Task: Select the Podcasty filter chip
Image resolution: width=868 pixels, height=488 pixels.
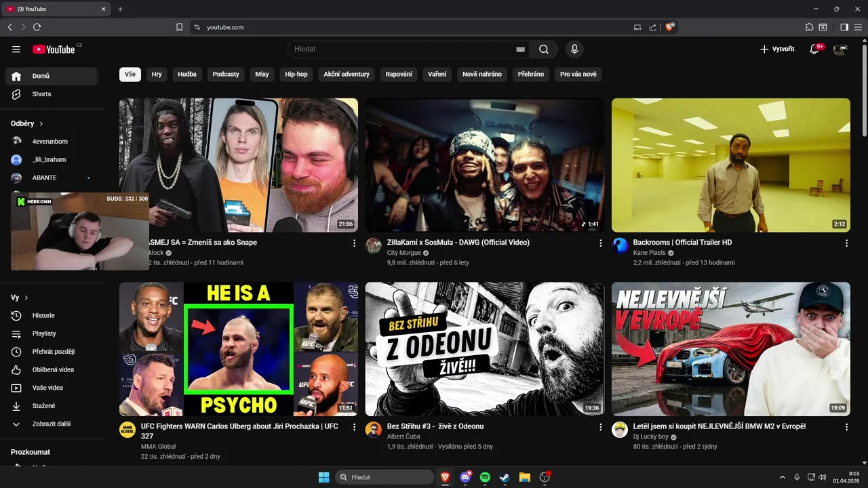Action: 226,74
